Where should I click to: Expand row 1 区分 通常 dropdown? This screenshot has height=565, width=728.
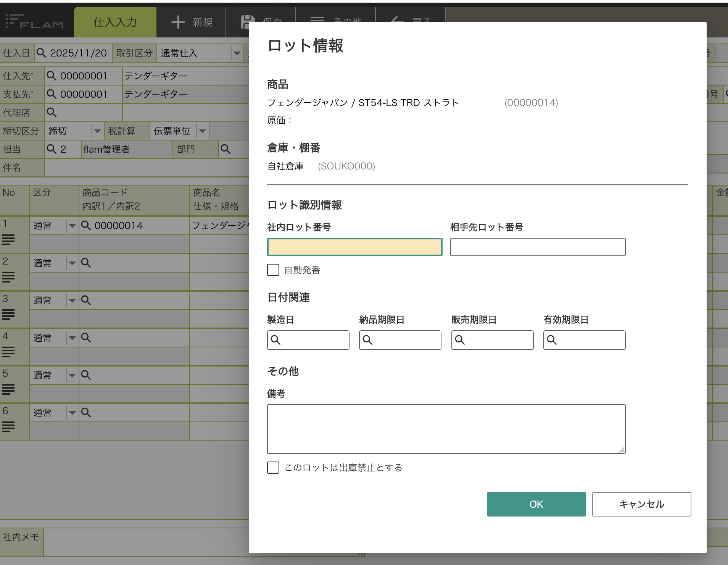pyautogui.click(x=72, y=226)
